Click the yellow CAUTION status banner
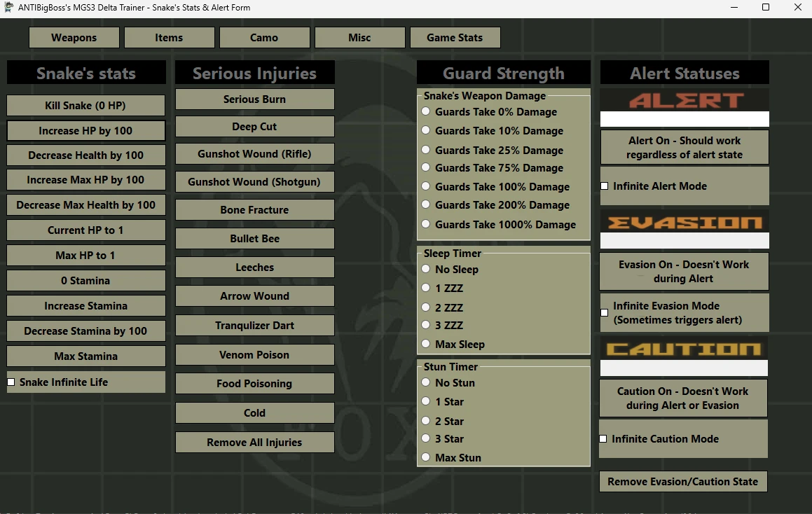 (683, 349)
